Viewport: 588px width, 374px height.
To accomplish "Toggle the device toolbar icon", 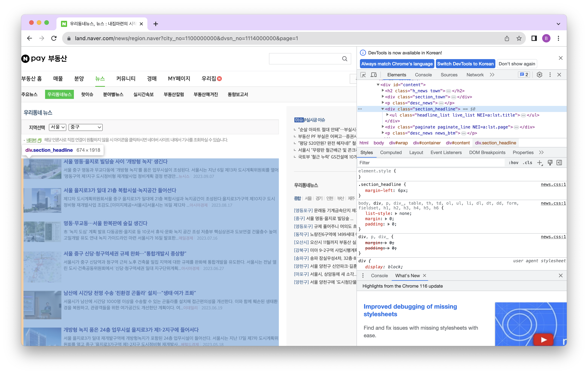I will [374, 75].
